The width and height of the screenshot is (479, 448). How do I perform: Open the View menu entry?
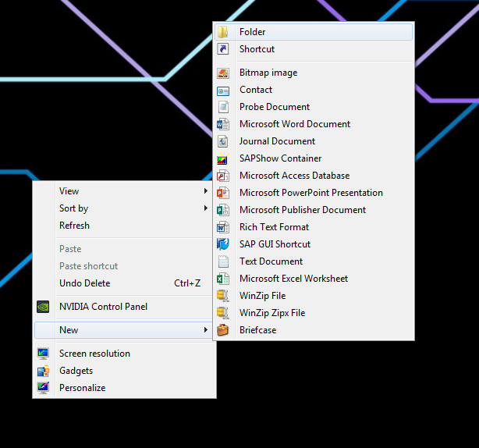[123, 191]
